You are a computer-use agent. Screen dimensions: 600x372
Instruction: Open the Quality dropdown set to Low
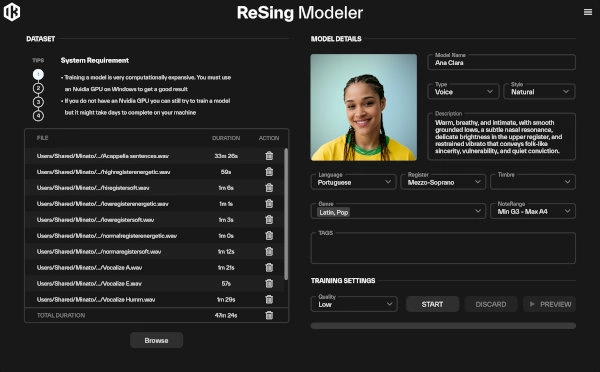click(354, 304)
